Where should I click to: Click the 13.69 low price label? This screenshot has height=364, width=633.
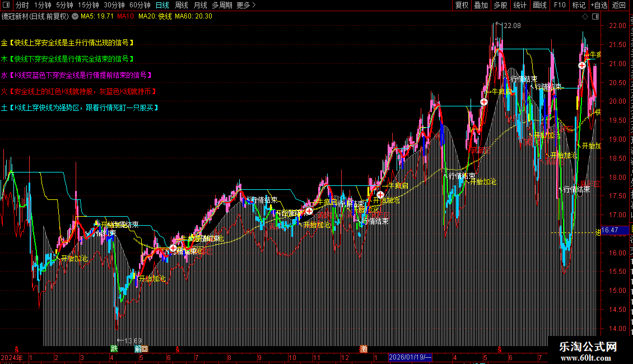coord(133,341)
